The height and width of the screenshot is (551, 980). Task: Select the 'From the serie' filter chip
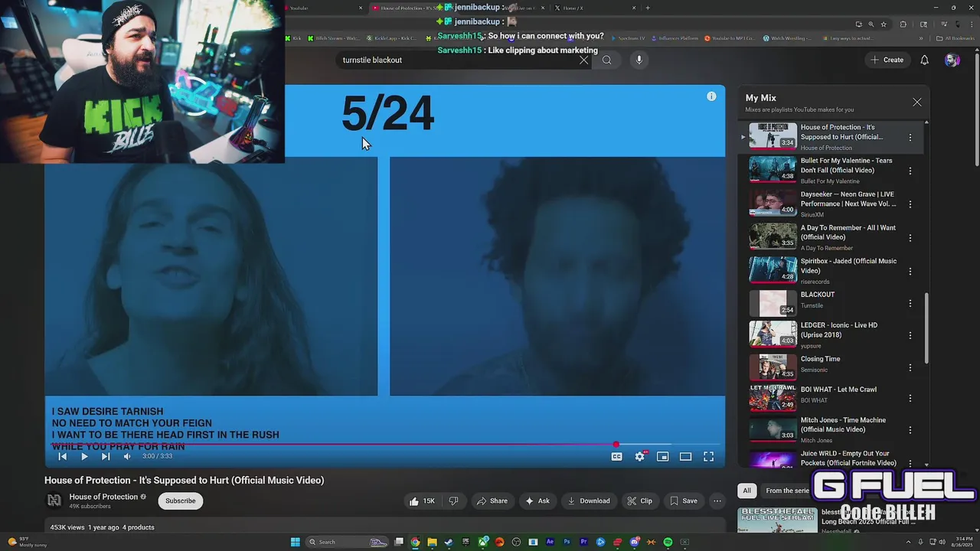[787, 491]
